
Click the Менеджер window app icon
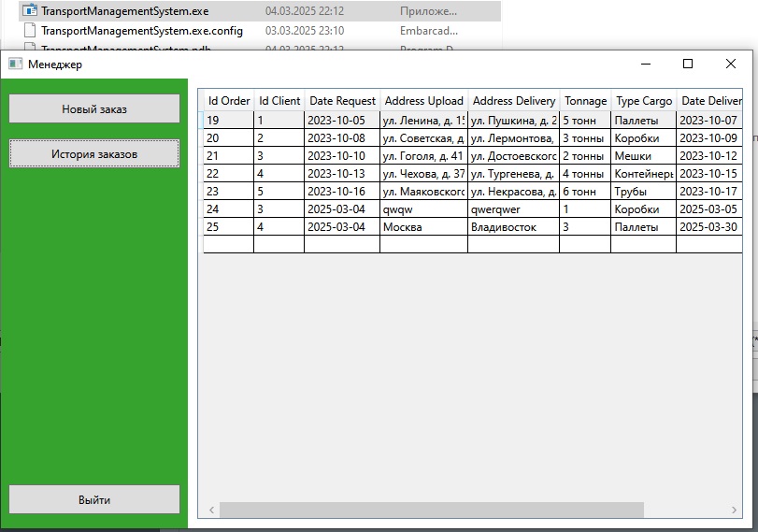(15, 65)
